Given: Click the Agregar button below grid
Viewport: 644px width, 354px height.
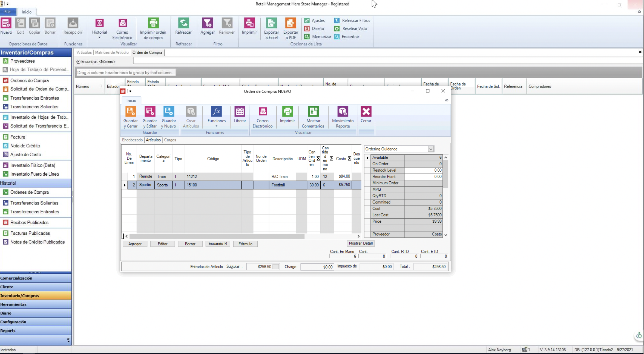Looking at the screenshot, I should [x=135, y=244].
